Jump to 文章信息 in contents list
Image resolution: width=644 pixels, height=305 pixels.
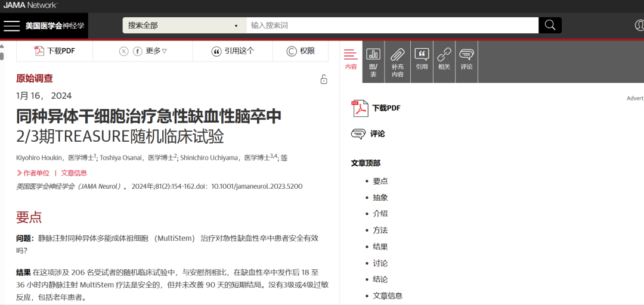388,295
